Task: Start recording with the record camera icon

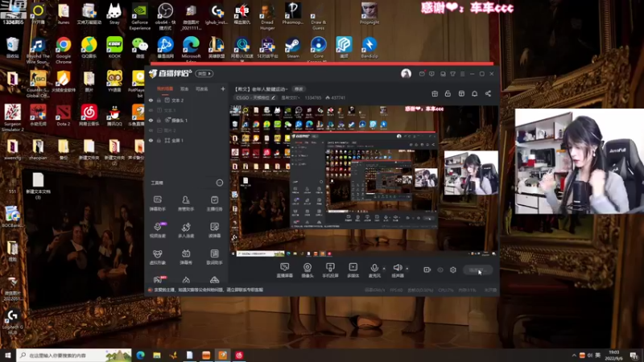Action: 427,269
